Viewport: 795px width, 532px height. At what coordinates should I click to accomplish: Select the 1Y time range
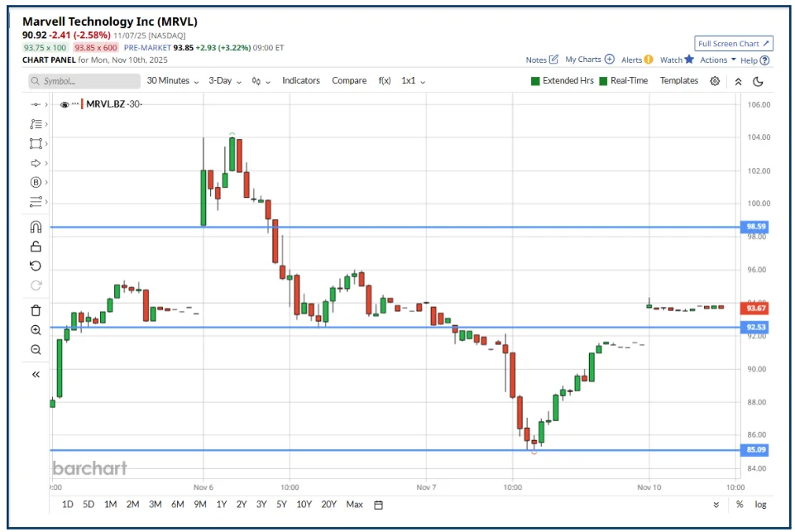[220, 504]
